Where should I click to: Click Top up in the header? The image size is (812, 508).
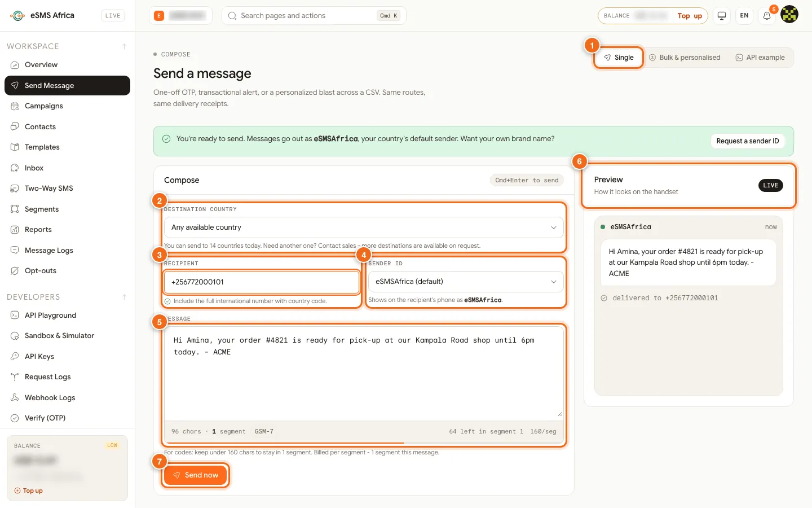(x=690, y=16)
